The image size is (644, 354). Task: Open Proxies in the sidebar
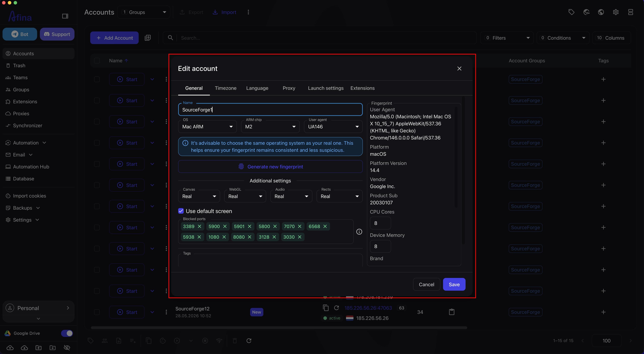pyautogui.click(x=39, y=114)
